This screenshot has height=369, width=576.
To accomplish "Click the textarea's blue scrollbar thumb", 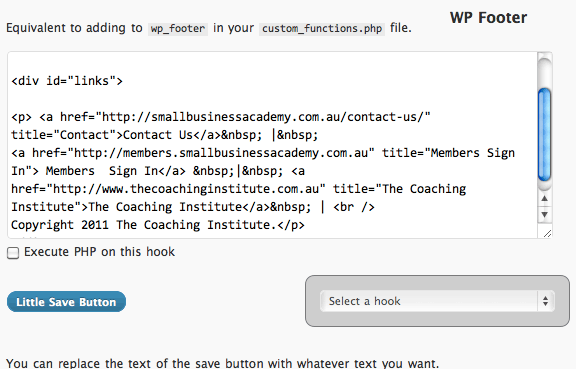I will (544, 135).
